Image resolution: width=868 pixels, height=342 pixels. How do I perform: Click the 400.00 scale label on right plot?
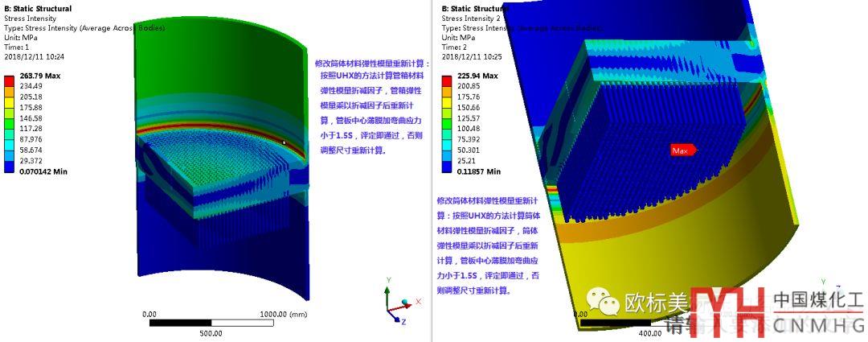[x=649, y=333]
